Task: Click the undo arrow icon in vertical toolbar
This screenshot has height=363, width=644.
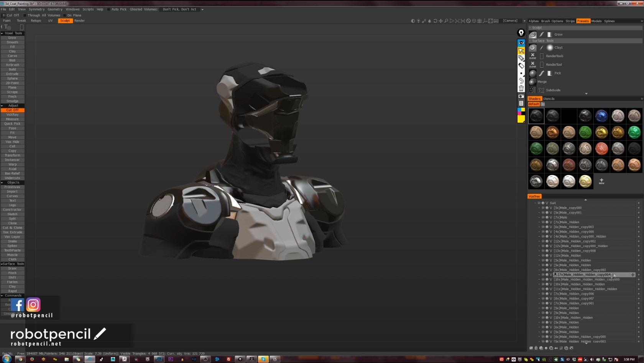Action: click(521, 81)
